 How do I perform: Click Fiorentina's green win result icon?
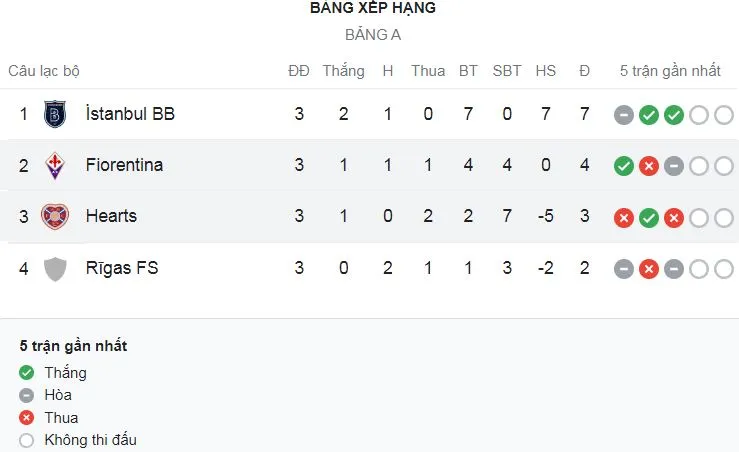[x=624, y=166]
